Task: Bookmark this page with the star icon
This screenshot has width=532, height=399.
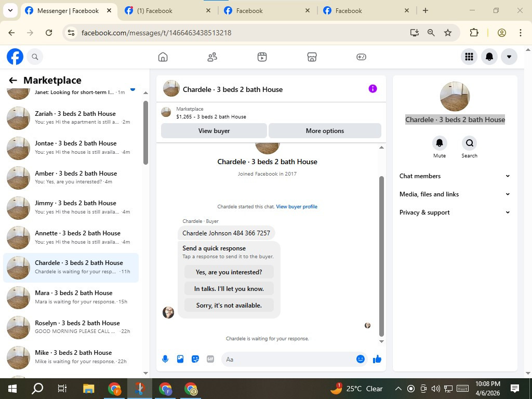Action: point(448,33)
